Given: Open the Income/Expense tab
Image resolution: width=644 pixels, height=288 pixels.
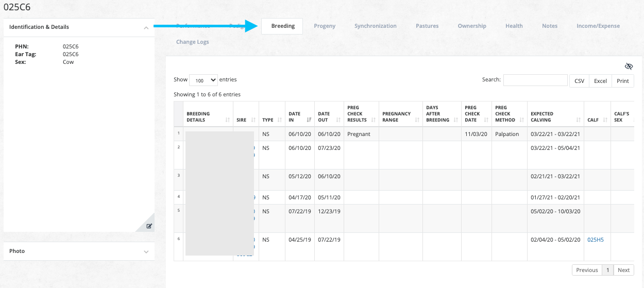Looking at the screenshot, I should pyautogui.click(x=598, y=26).
